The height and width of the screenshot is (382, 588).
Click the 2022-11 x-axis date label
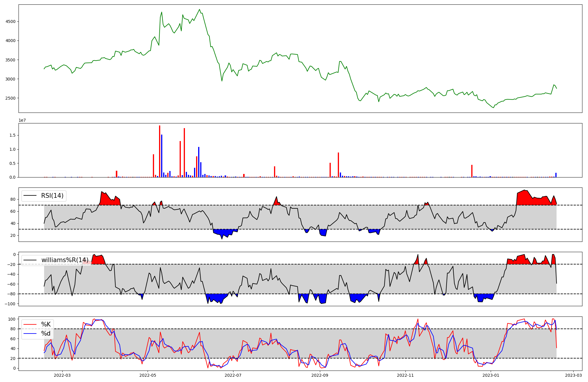pyautogui.click(x=405, y=375)
